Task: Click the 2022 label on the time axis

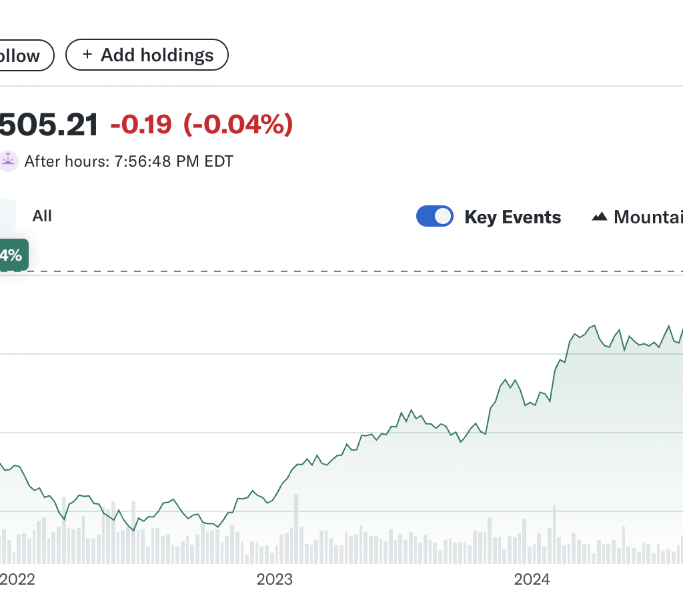Action: pos(16,579)
